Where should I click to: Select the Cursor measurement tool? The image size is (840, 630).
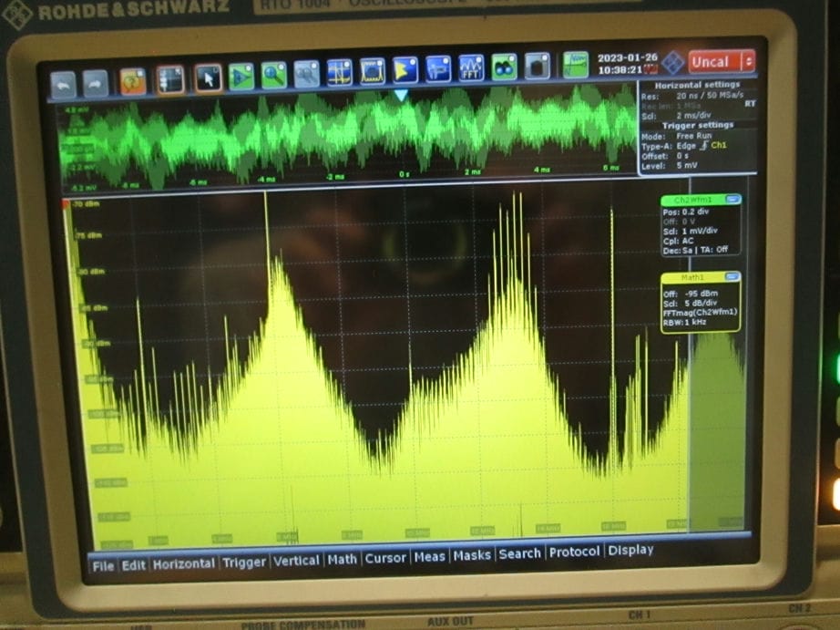pyautogui.click(x=340, y=72)
